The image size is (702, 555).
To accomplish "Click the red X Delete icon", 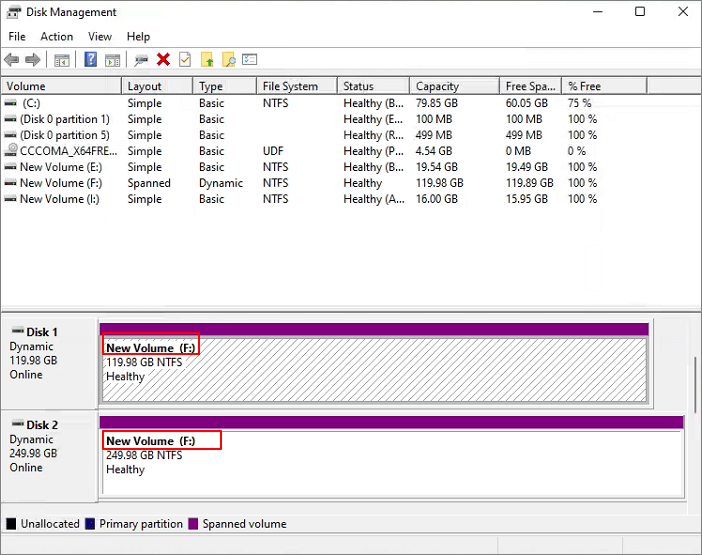I will 163,60.
